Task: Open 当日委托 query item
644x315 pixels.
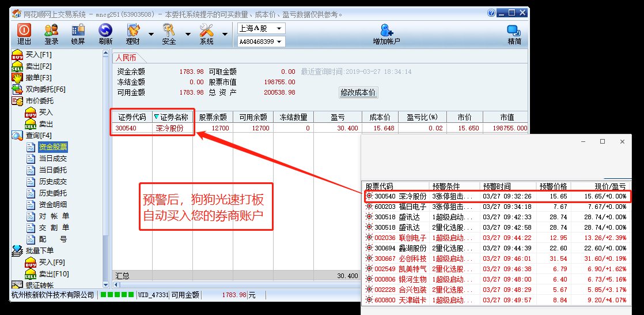Action: [52, 170]
